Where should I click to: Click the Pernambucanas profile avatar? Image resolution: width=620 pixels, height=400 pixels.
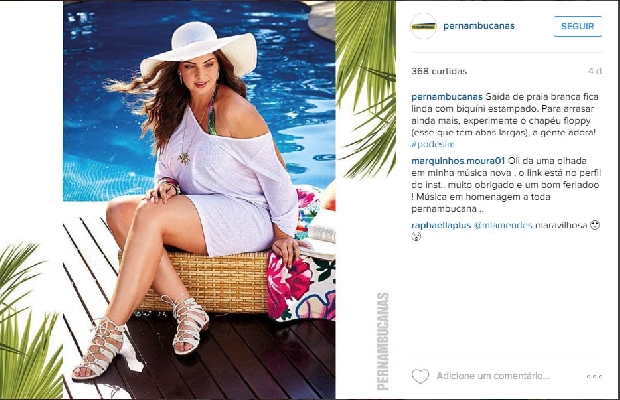[x=423, y=26]
